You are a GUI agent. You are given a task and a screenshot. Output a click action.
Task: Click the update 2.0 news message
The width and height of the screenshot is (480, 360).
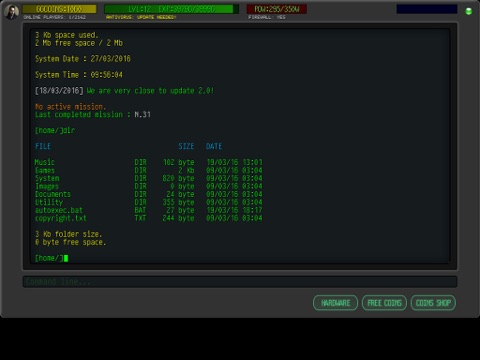click(150, 91)
